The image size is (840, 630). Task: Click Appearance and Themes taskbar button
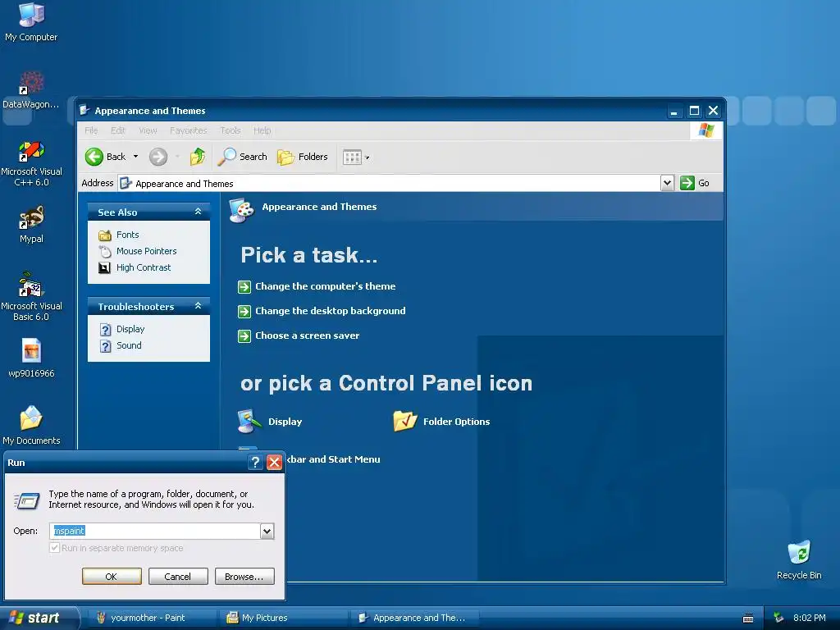(x=414, y=619)
